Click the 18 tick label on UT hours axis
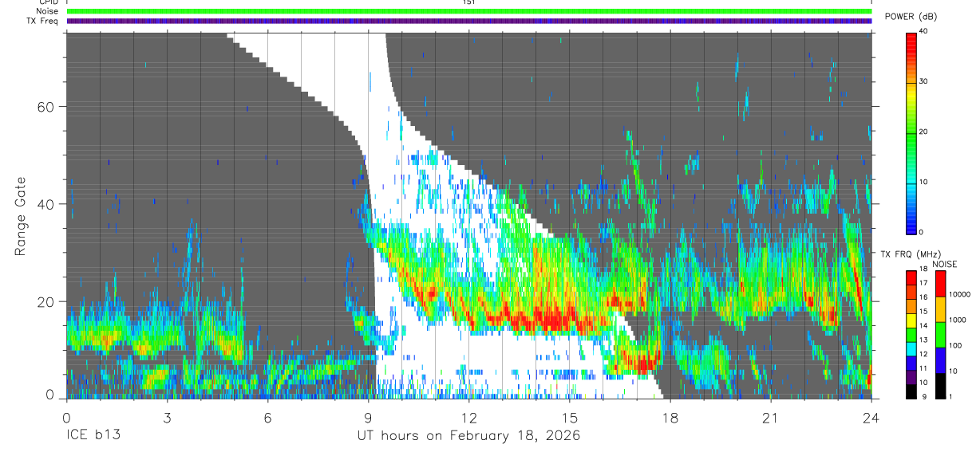This screenshot has height=452, width=980. pos(670,418)
